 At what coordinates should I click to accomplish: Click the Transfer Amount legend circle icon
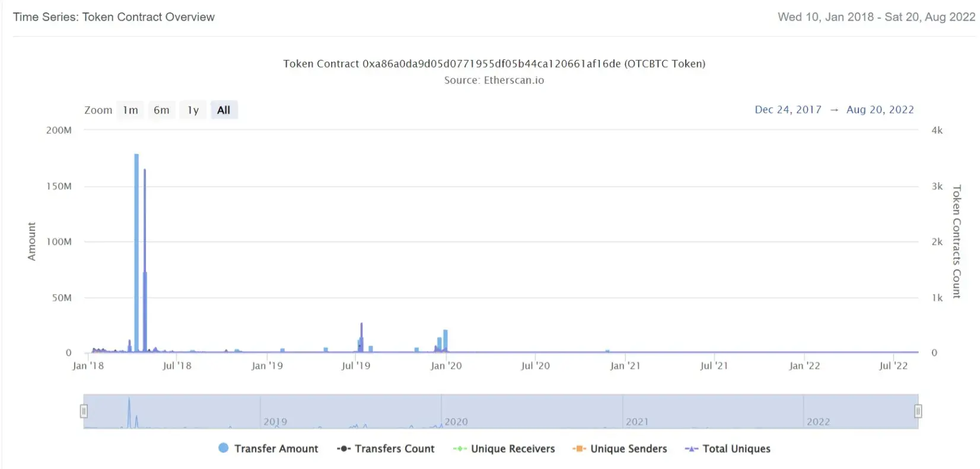coord(223,448)
